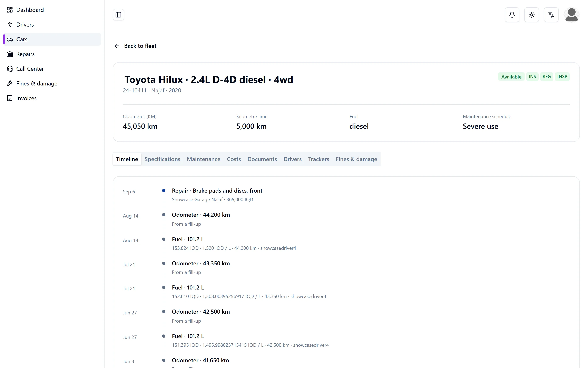Select the Odometer 44,200 km timeline dot

tap(164, 215)
